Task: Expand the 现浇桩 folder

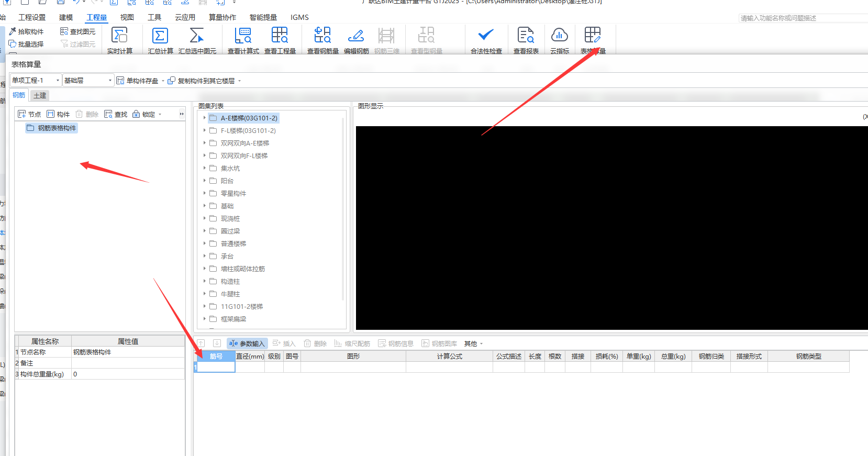Action: (204, 218)
